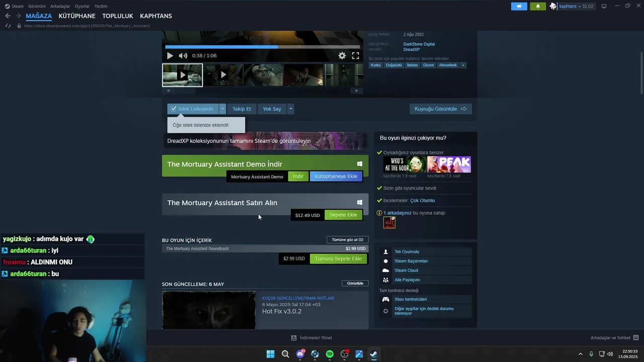
Task: Open Kuyruğu Görüntüle queue button
Action: click(x=440, y=109)
